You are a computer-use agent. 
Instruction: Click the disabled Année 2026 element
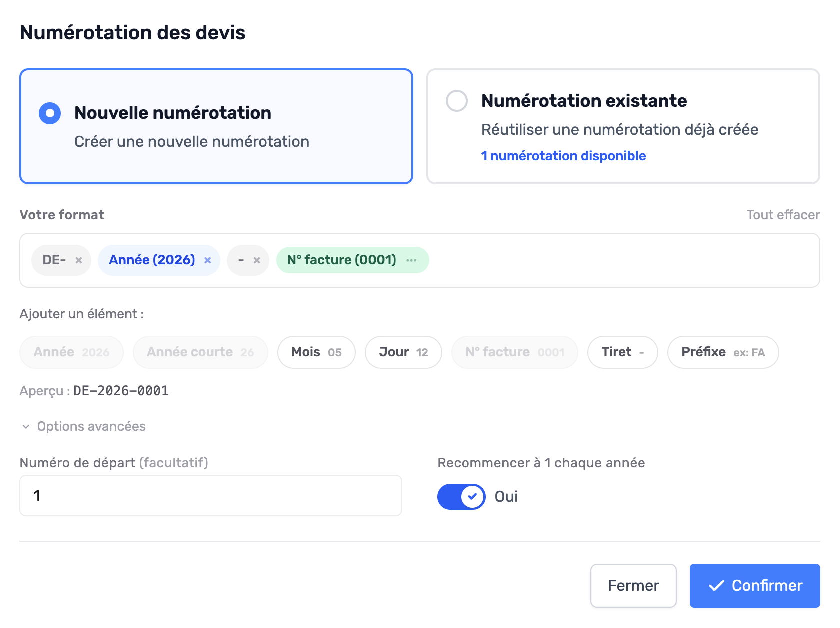point(71,352)
